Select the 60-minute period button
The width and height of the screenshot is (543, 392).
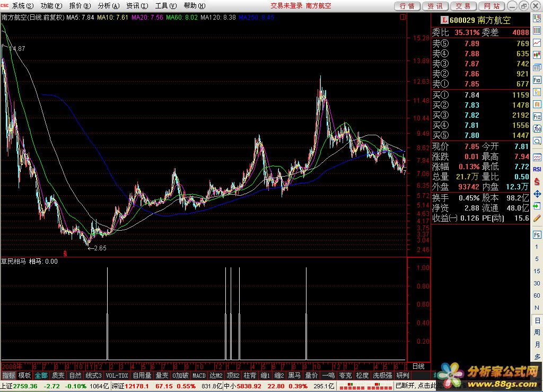(x=537, y=295)
